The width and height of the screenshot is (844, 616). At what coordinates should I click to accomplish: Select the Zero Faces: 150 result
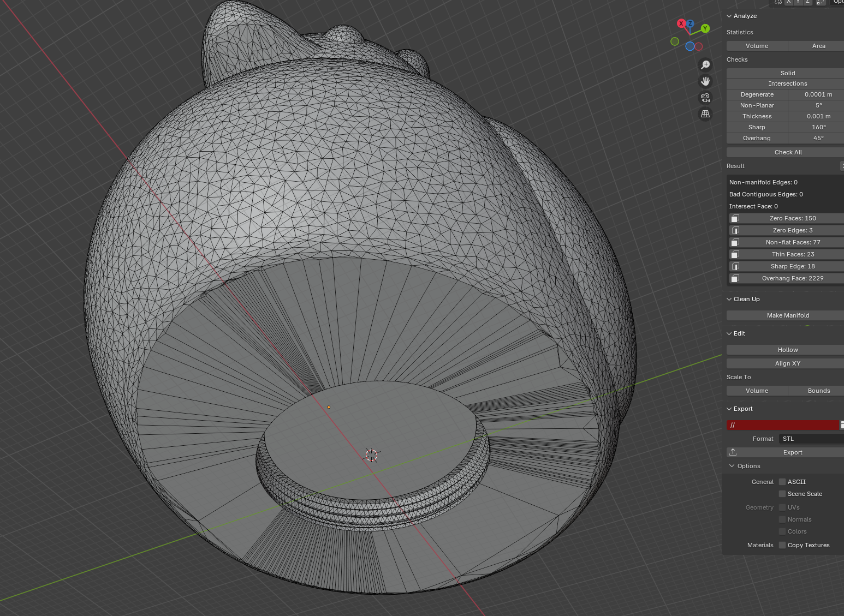coord(786,218)
